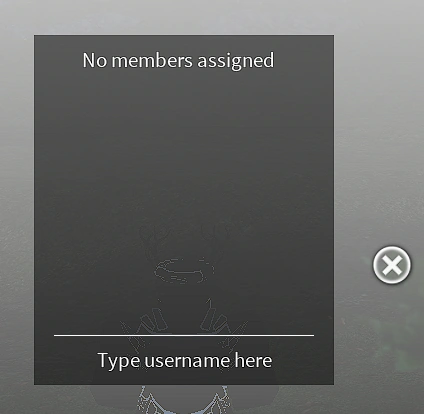424x414 pixels.
Task: Click the word 'assigned' in the header
Action: pyautogui.click(x=236, y=61)
